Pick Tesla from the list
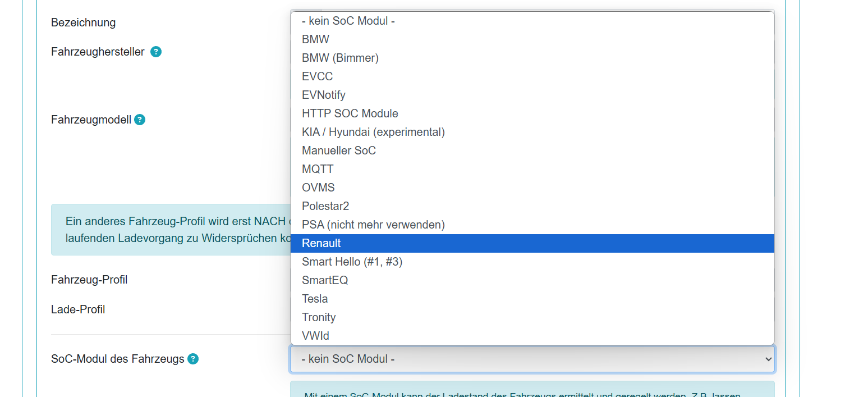Screen dimensions: 868x397 [x=532, y=299]
